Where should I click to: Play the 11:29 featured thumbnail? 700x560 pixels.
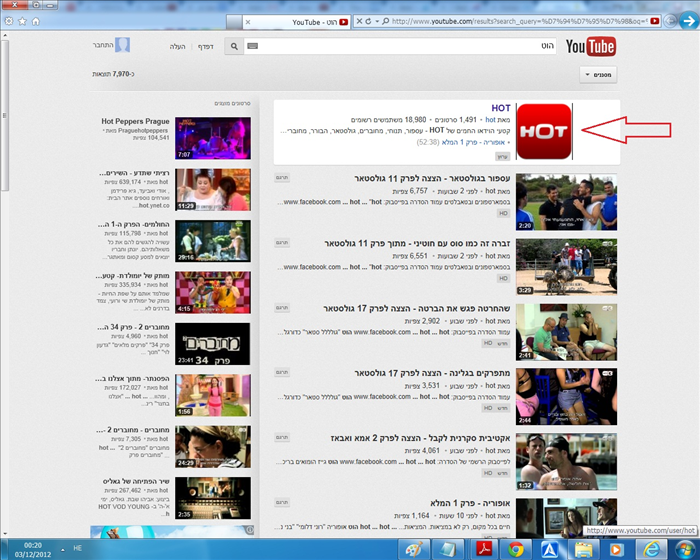click(x=213, y=189)
